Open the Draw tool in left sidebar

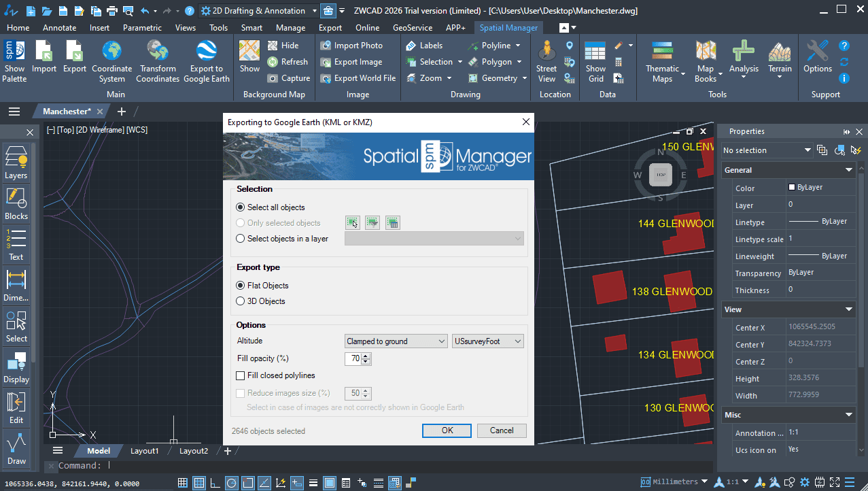[x=16, y=449]
